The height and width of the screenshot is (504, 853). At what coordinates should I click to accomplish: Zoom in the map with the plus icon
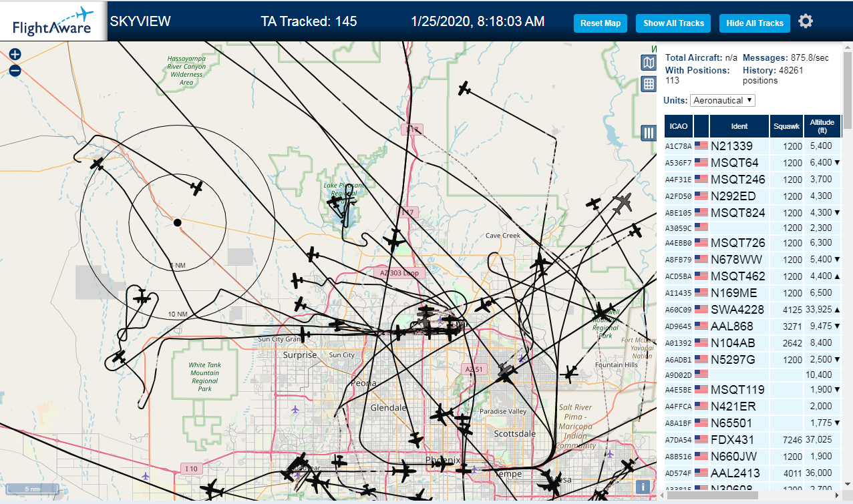[x=15, y=54]
